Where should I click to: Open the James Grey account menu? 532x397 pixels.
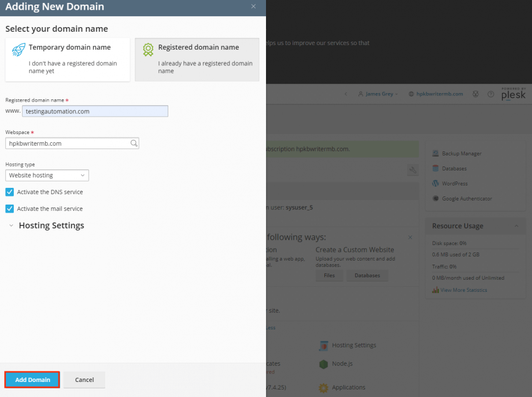(x=378, y=94)
